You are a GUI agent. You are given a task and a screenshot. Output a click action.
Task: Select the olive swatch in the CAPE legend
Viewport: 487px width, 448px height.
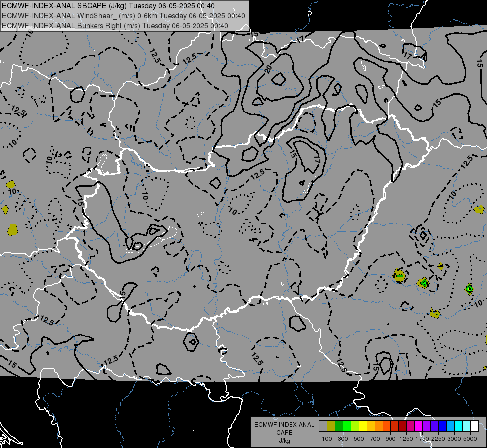click(x=331, y=426)
